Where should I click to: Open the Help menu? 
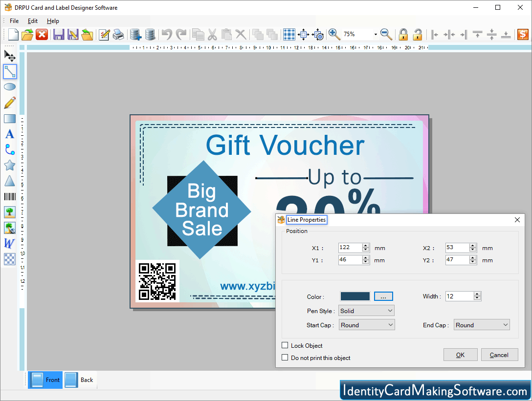coord(53,21)
